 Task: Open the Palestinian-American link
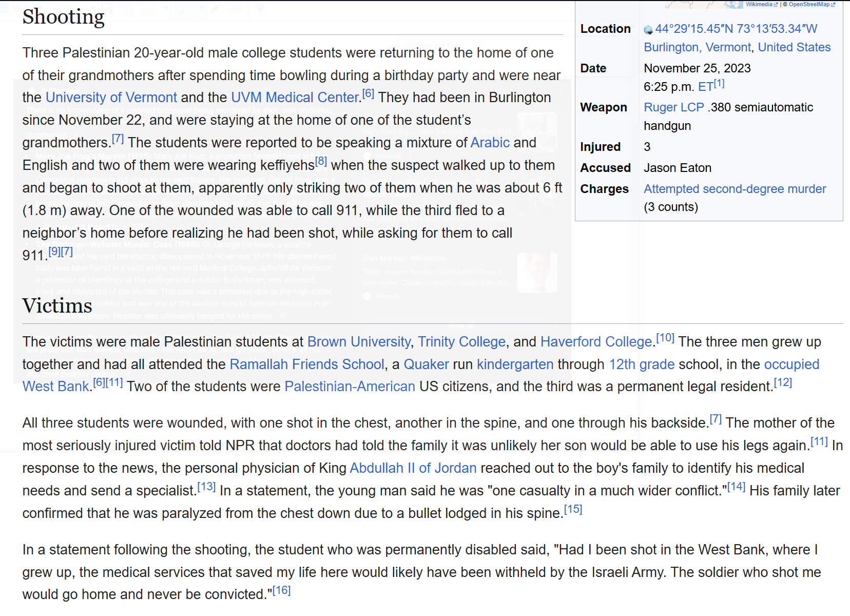(x=350, y=387)
